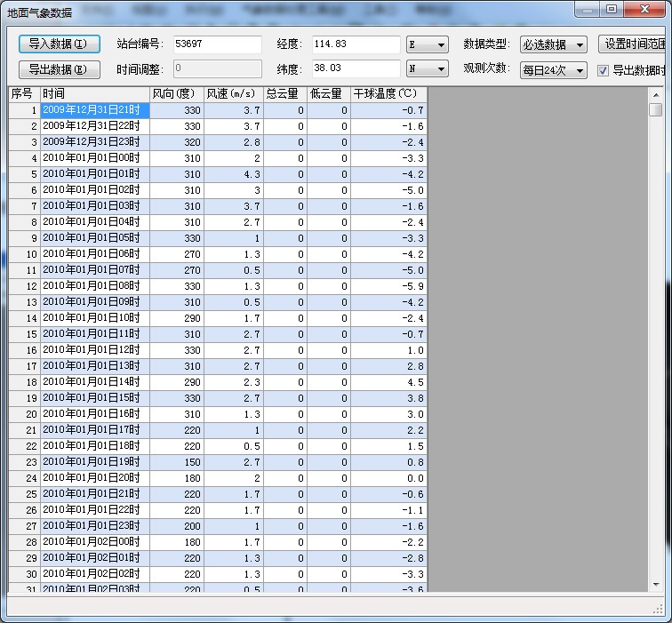
Task: Click the 导入数据 import button
Action: click(59, 44)
